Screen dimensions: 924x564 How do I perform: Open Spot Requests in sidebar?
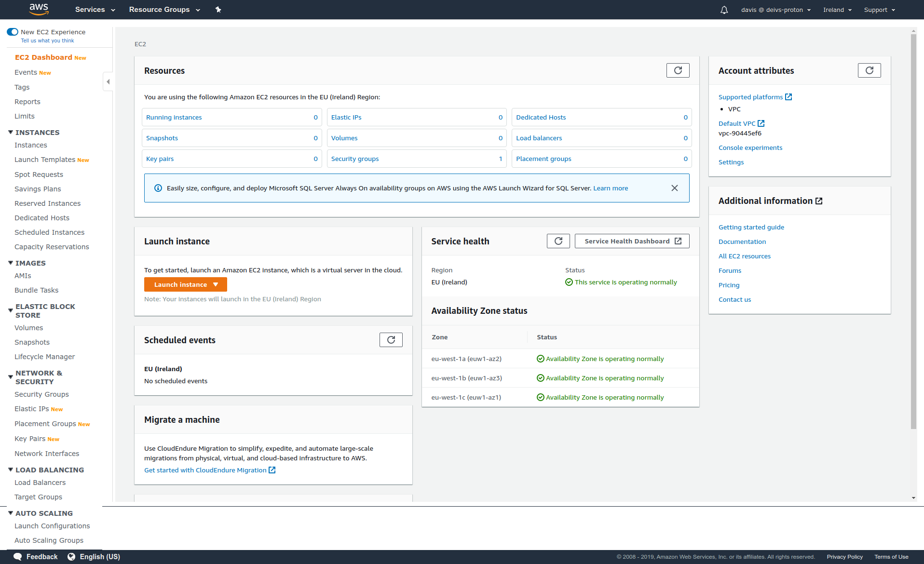(x=39, y=175)
